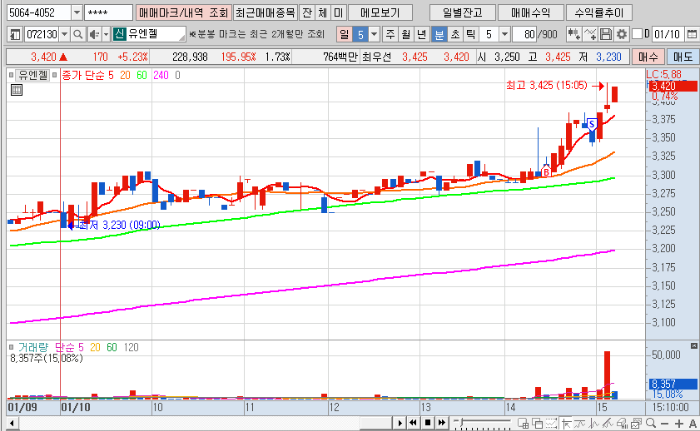The width and height of the screenshot is (700, 431).
Task: Open the dropdown arrow beside the speaker icon
Action: [106, 34]
